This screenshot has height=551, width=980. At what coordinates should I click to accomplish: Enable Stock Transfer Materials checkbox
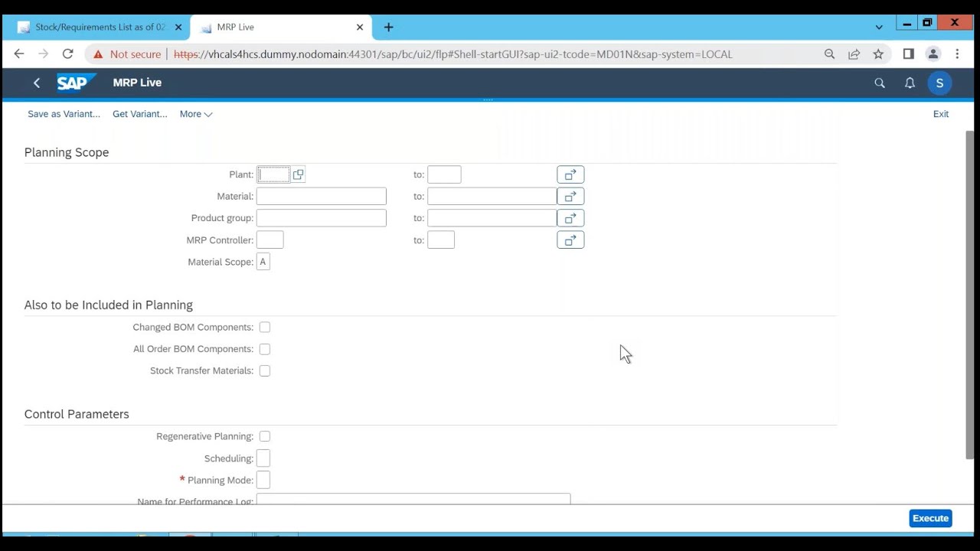[x=264, y=370]
